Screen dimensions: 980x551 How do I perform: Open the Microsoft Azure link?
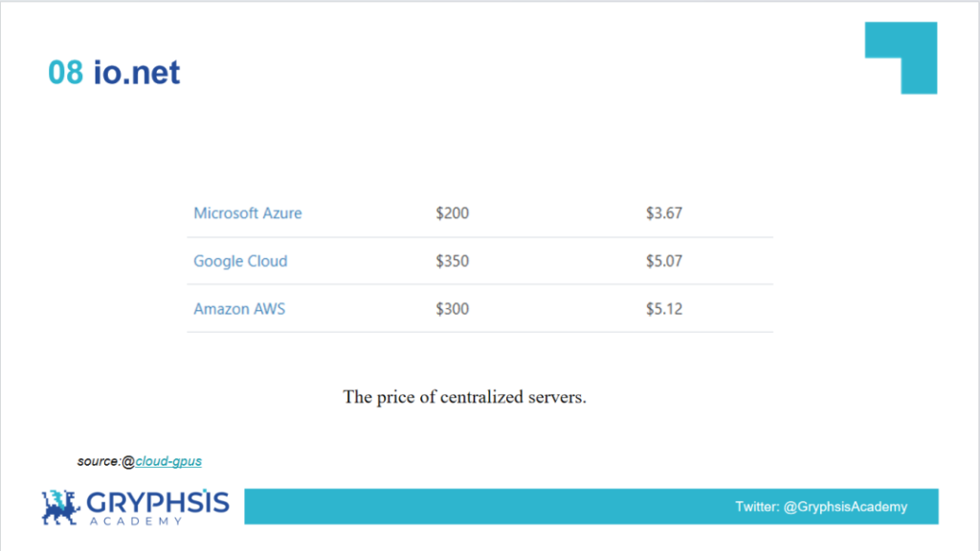(247, 213)
